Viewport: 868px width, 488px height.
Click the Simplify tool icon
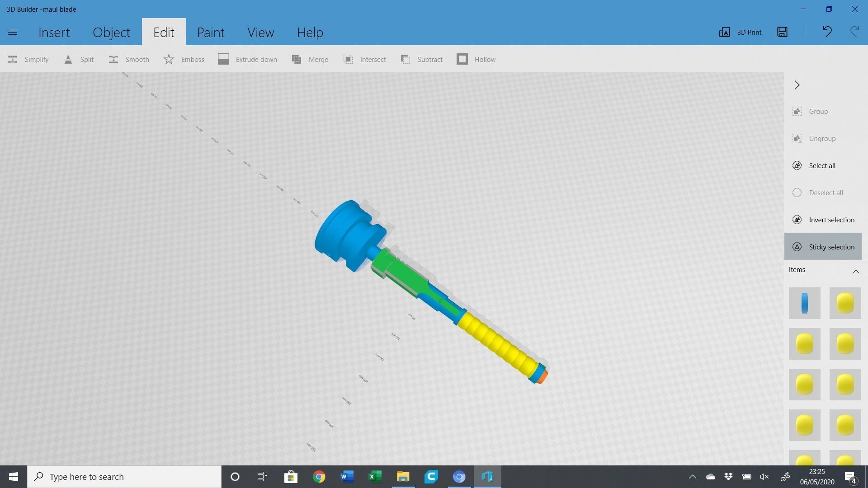click(x=13, y=59)
